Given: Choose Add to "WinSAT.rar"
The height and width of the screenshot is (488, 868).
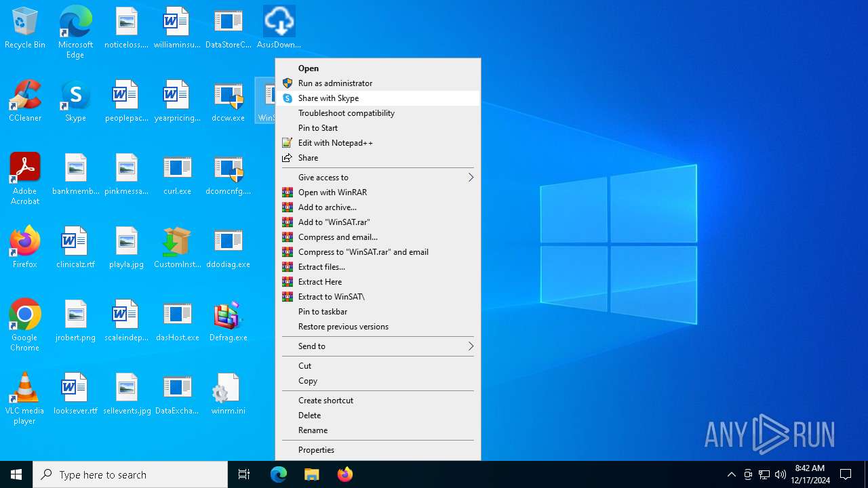Looking at the screenshot, I should (378, 222).
